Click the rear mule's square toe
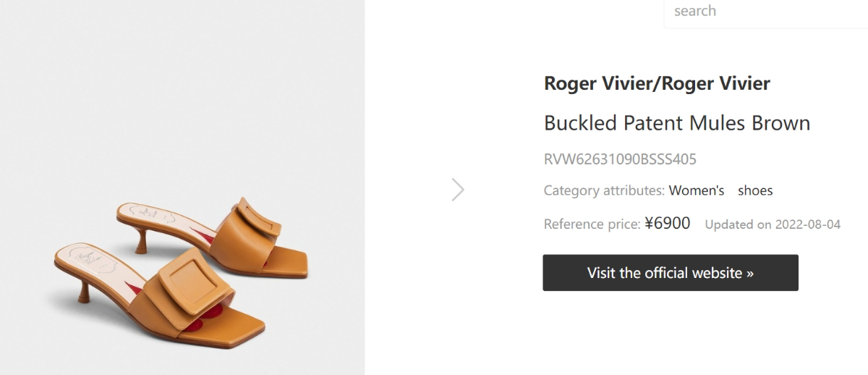The image size is (868, 375). (291, 261)
